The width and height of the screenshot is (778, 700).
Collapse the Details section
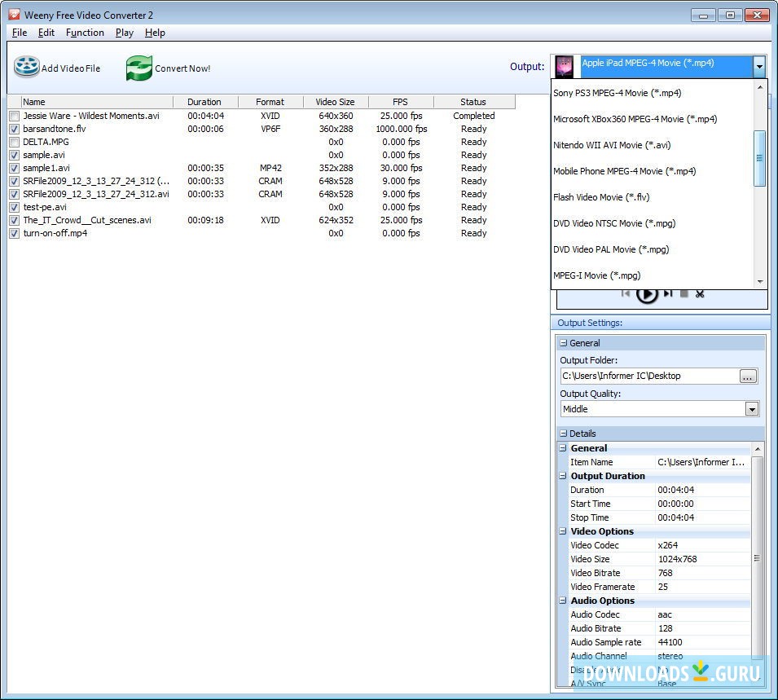(x=563, y=434)
